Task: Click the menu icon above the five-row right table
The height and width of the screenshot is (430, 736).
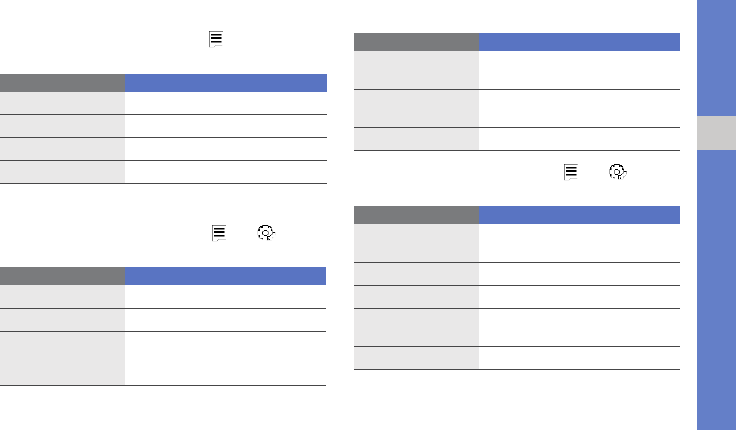Action: pos(571,172)
